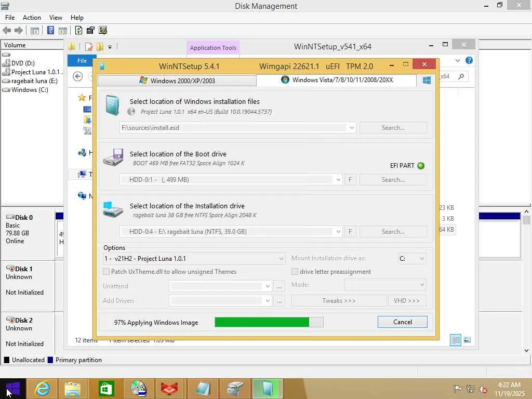The image size is (532, 399).
Task: Click the Favorites star in Explorer sidebar
Action: [82, 98]
